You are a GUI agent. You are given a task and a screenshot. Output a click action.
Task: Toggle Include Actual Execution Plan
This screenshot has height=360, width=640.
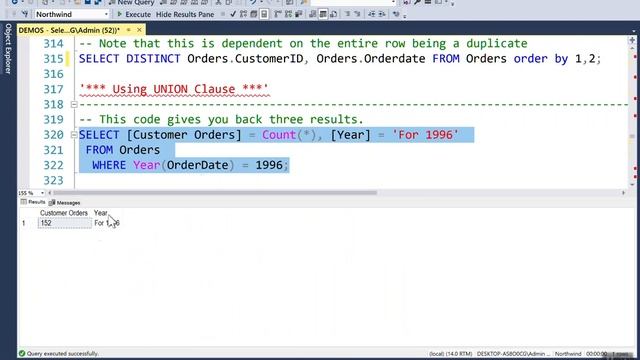point(278,14)
